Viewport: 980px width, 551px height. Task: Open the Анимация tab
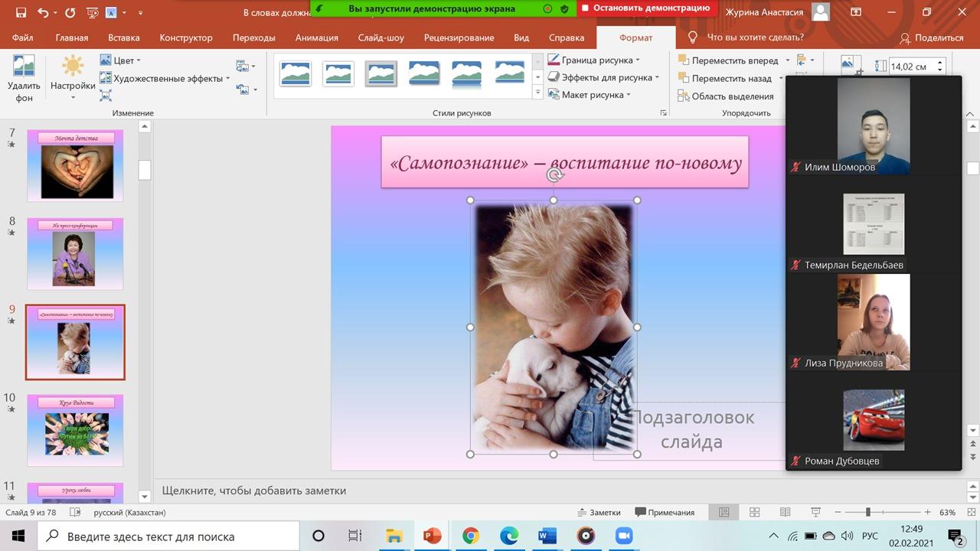pyautogui.click(x=317, y=37)
